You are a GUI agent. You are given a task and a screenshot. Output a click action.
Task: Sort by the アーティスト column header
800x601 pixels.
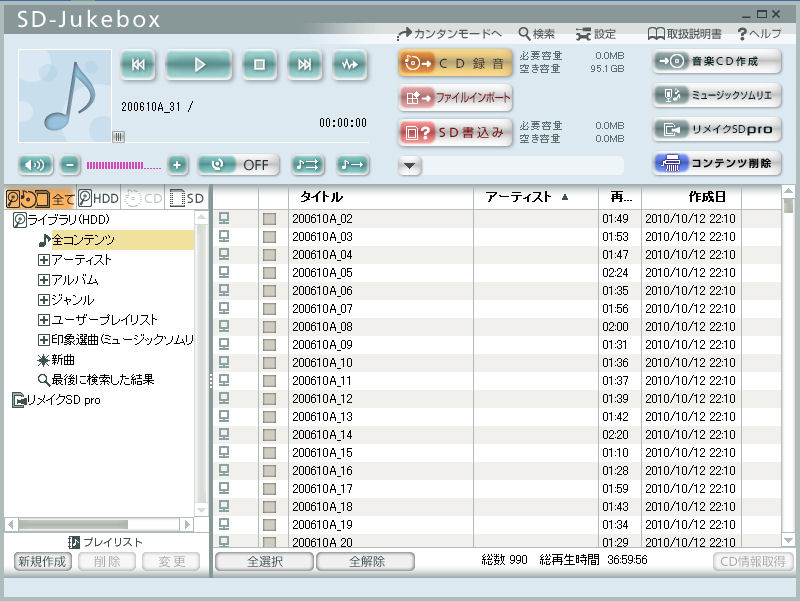click(x=536, y=197)
